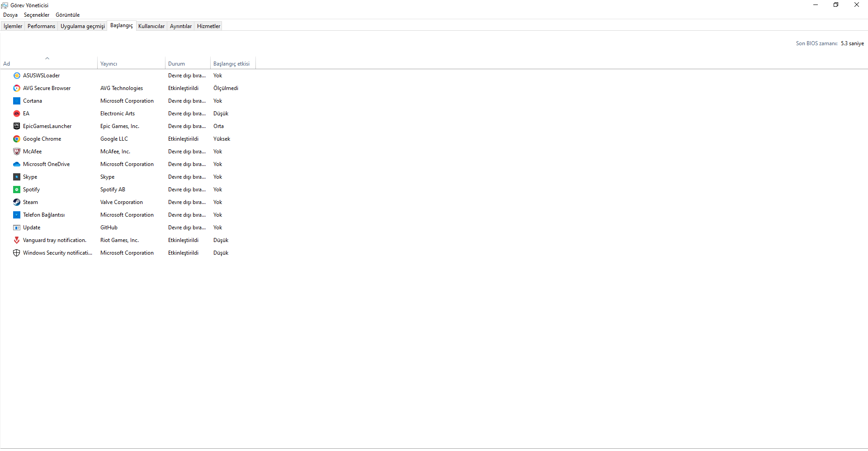Screen dimensions: 868x451
Task: Select the EpicGamesLauncher icon
Action: (x=17, y=126)
